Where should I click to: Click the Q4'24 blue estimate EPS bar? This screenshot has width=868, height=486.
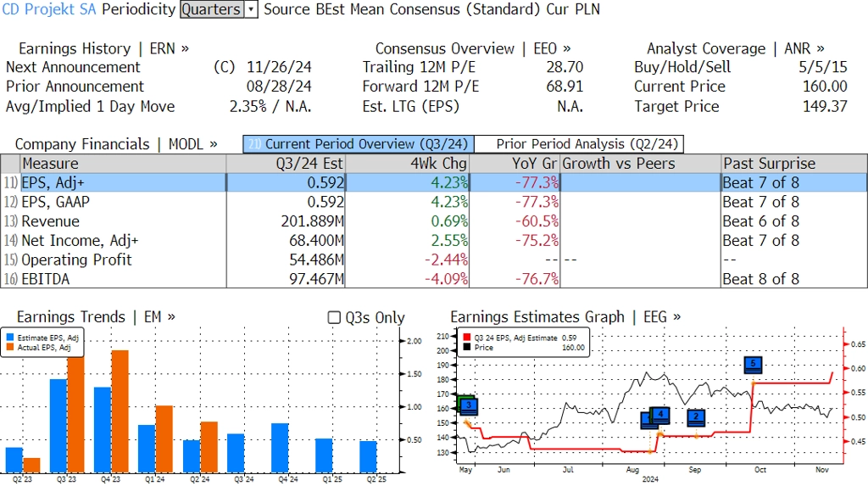[280, 448]
